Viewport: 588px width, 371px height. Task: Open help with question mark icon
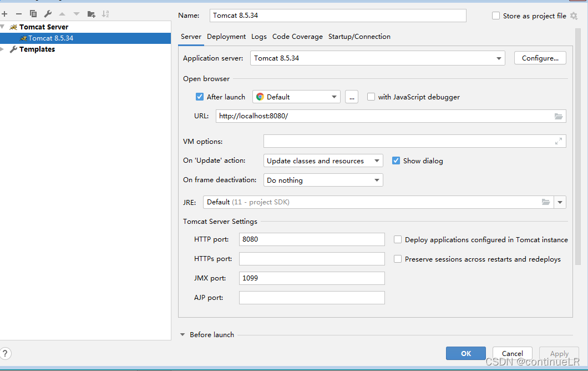pyautogui.click(x=5, y=353)
